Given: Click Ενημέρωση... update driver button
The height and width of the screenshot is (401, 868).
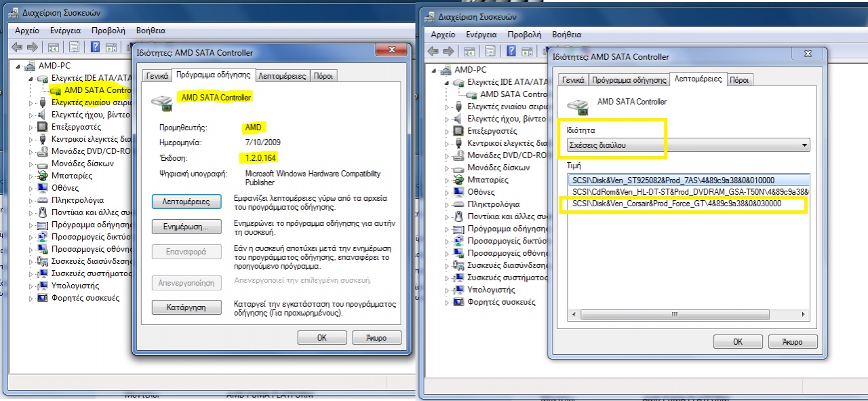Looking at the screenshot, I should pyautogui.click(x=186, y=227).
